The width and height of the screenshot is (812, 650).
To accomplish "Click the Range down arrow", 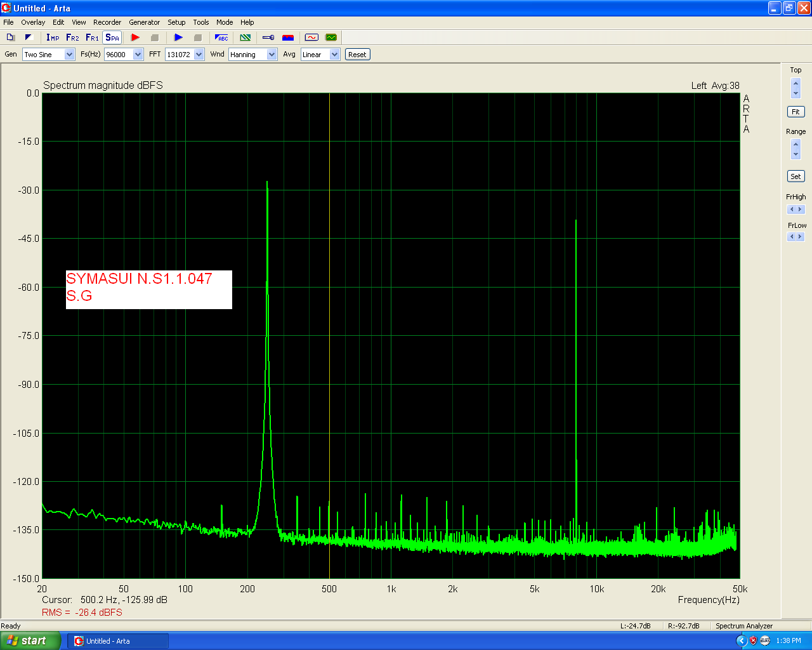I will (x=796, y=154).
